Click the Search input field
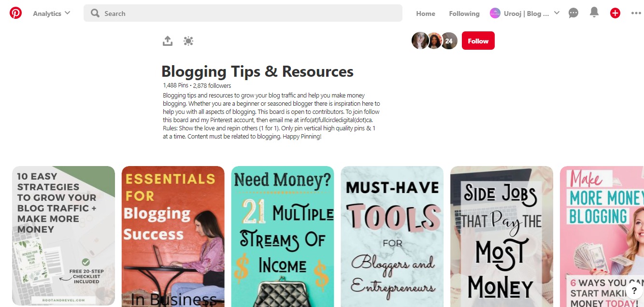The image size is (644, 307). (243, 13)
